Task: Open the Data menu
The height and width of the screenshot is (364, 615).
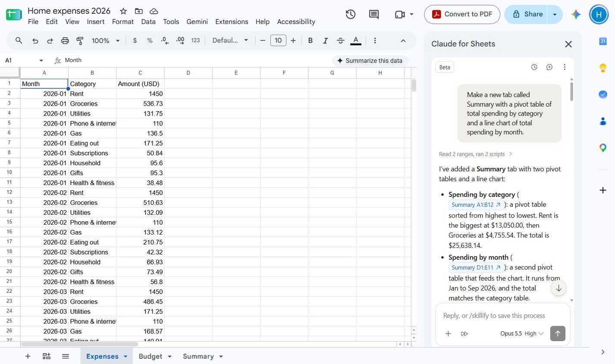Action: (x=148, y=22)
